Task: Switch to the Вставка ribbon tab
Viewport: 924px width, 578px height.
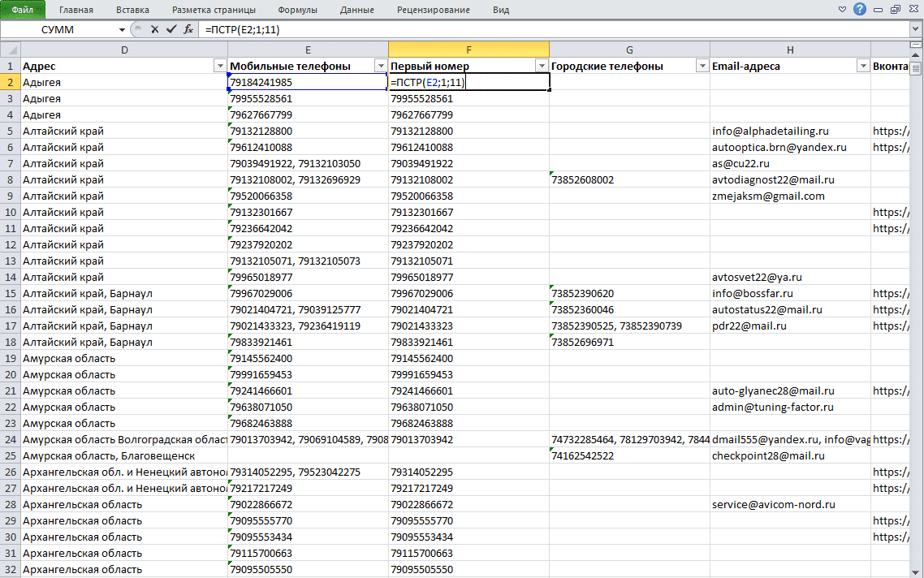Action: [x=132, y=10]
